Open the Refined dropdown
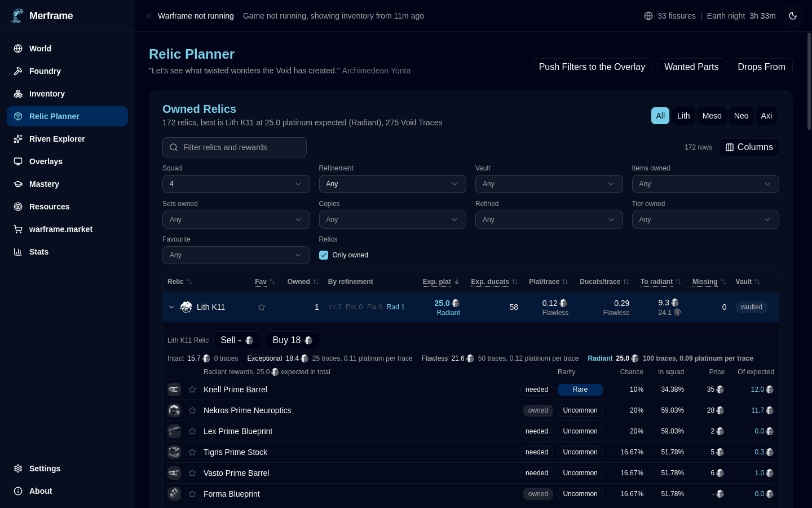This screenshot has height=508, width=812. [x=549, y=220]
